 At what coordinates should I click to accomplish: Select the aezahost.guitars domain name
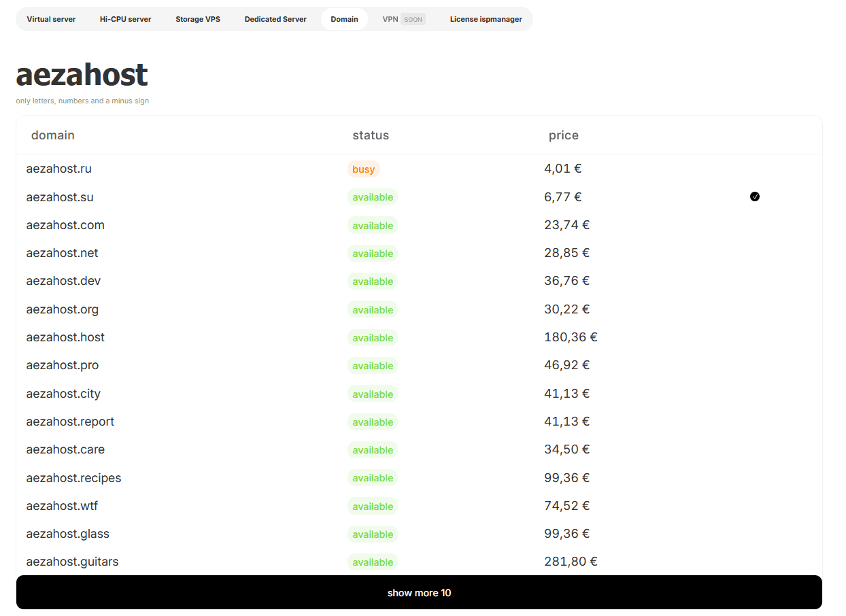click(72, 562)
